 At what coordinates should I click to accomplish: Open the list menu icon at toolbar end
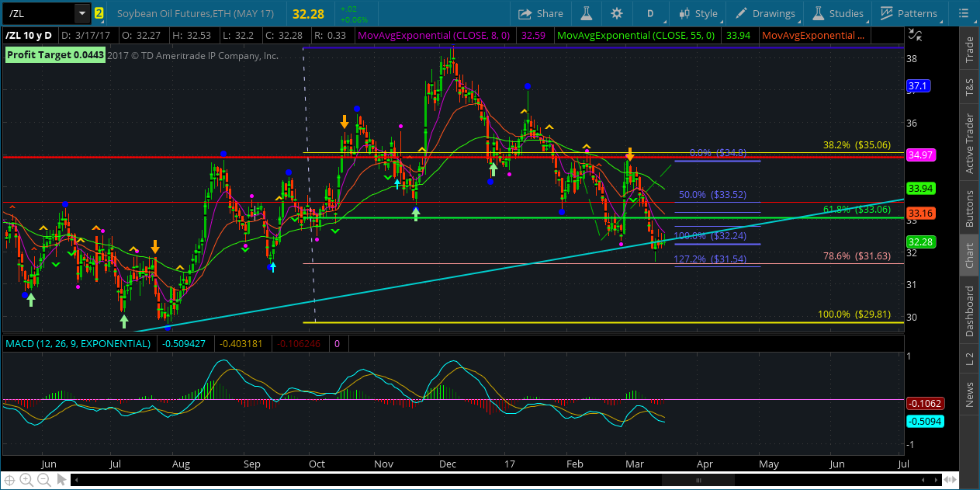coord(963,13)
